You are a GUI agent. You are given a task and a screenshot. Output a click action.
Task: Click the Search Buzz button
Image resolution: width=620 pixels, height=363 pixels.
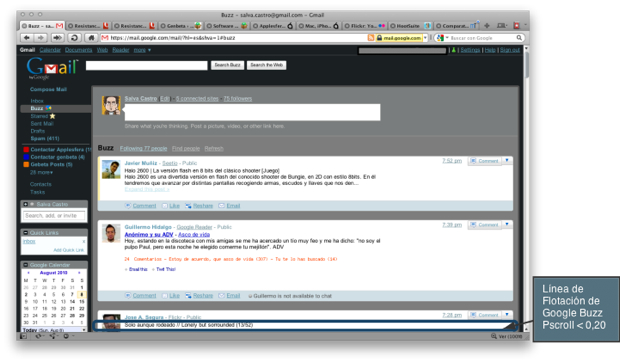[x=227, y=65]
